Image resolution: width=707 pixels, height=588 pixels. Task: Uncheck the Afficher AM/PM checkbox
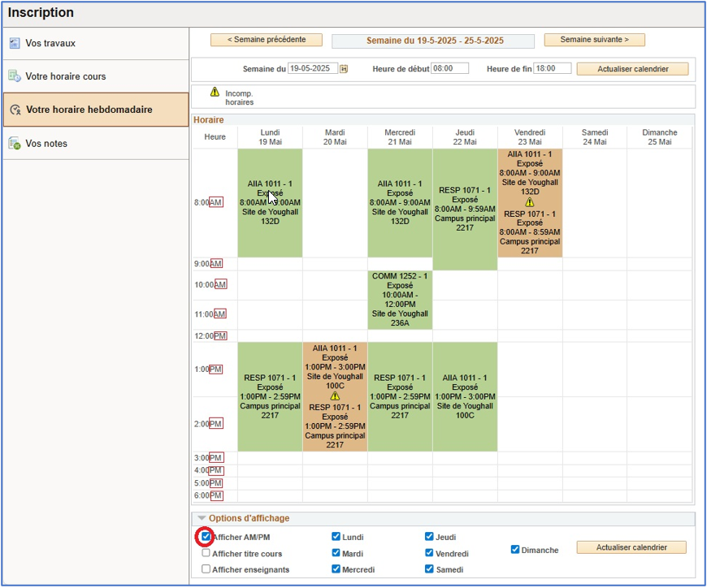206,537
